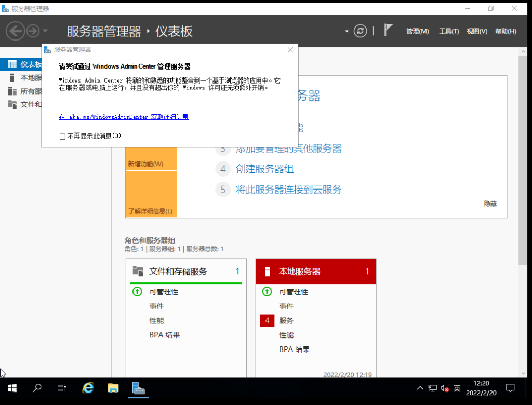This screenshot has height=405, width=532.
Task: Open Server Manager from the taskbar
Action: click(138, 388)
